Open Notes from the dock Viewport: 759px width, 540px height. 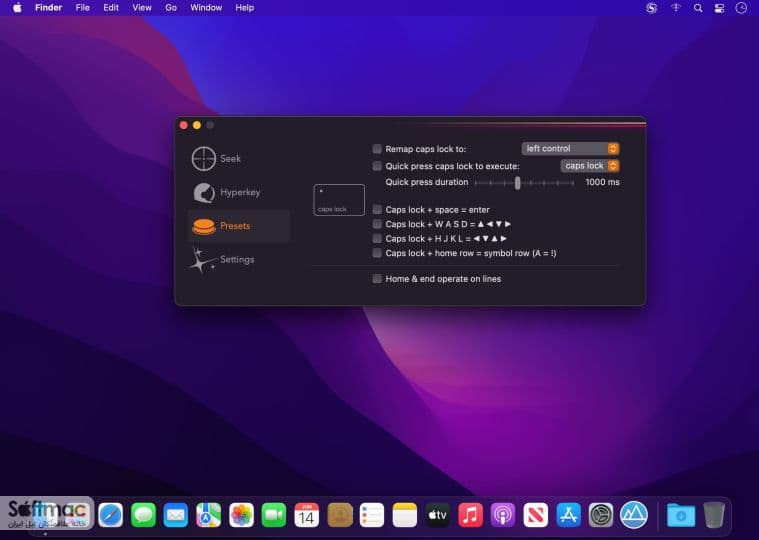(x=405, y=514)
